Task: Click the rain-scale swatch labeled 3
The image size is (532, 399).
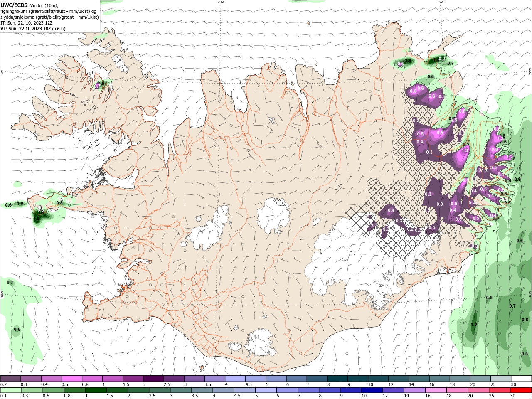Action: [x=181, y=390]
